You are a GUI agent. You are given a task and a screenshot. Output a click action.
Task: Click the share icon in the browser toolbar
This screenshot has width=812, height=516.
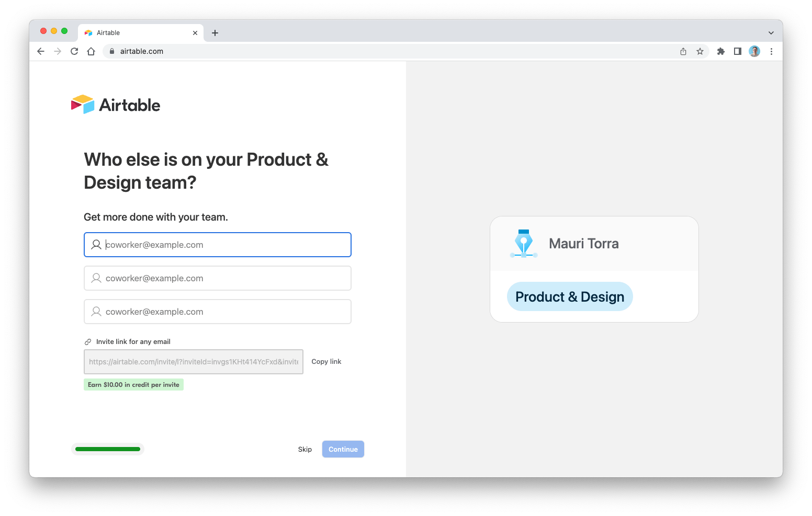click(683, 51)
